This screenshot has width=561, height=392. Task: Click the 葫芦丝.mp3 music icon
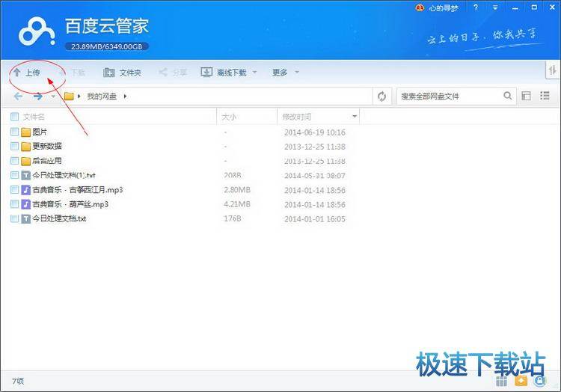point(25,204)
